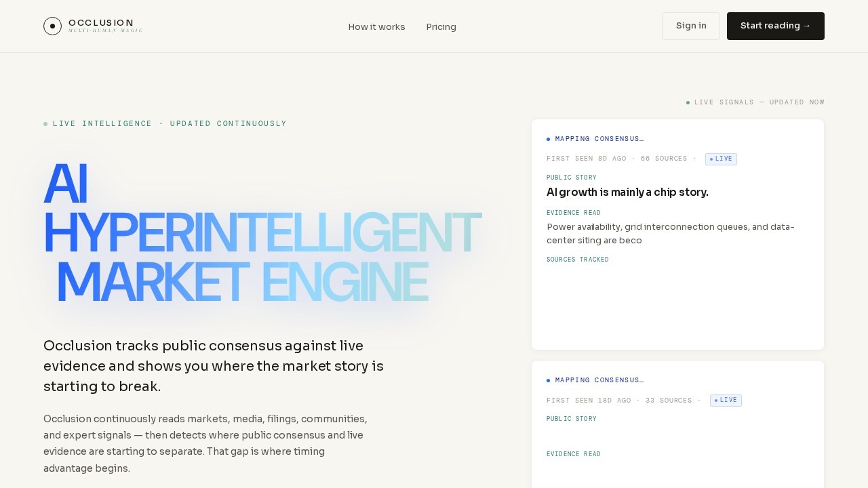868x488 pixels.
Task: Click the Sign in button
Action: 691,26
